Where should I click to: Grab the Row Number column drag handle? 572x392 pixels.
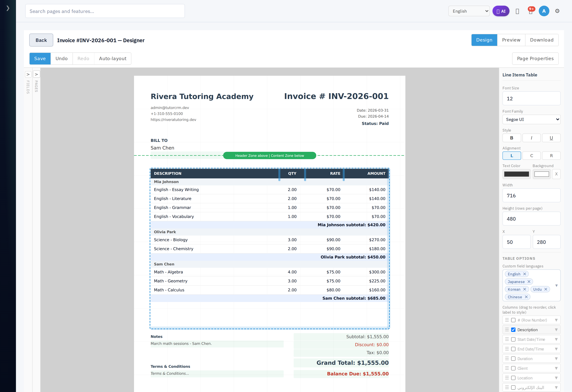507,320
